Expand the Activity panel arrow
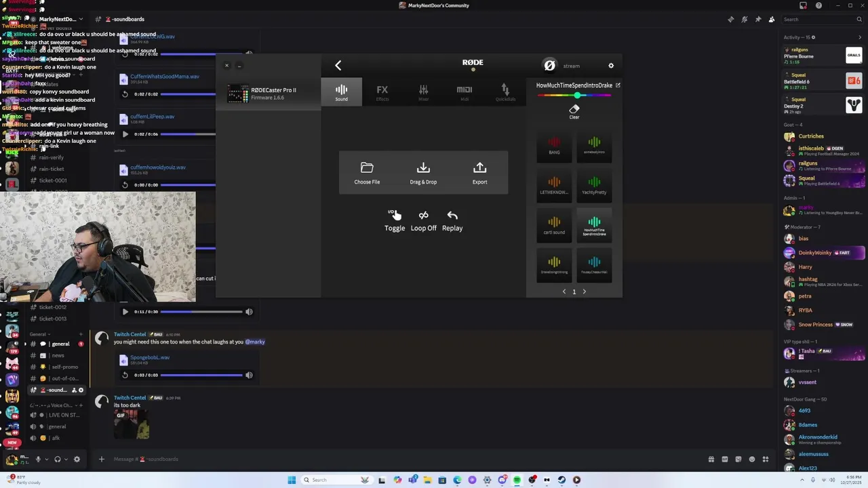Image resolution: width=868 pixels, height=488 pixels. coord(860,37)
